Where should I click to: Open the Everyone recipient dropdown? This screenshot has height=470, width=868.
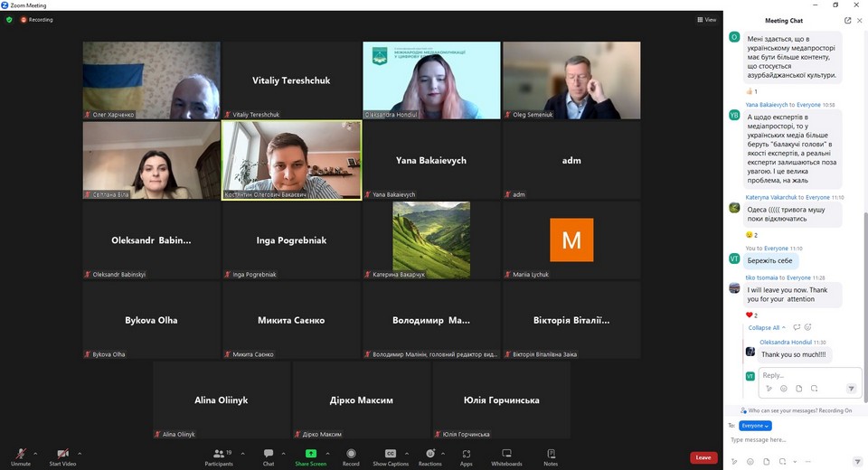755,426
